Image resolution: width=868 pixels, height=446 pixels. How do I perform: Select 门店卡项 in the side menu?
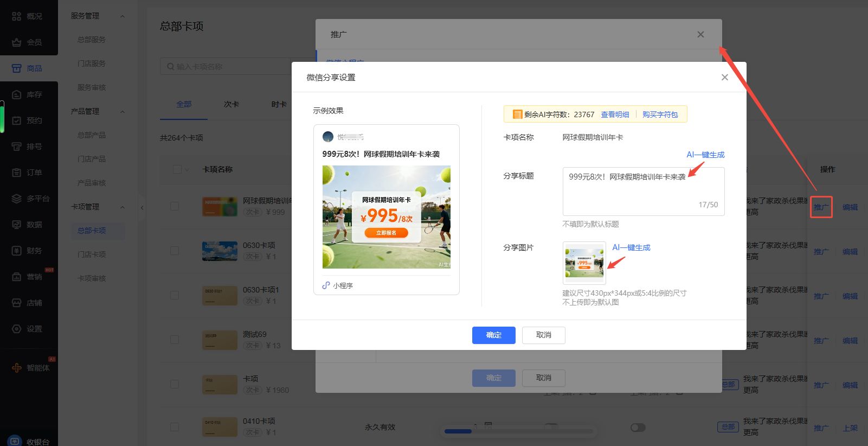[x=92, y=254]
